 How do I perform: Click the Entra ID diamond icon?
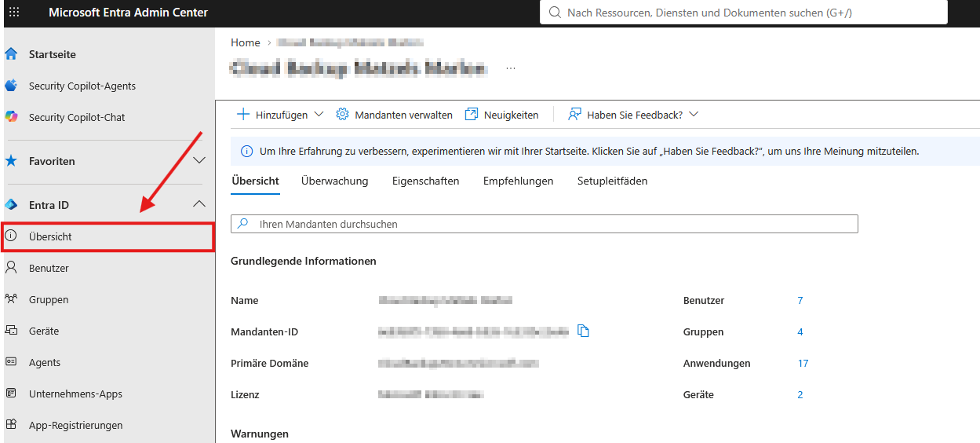[11, 205]
